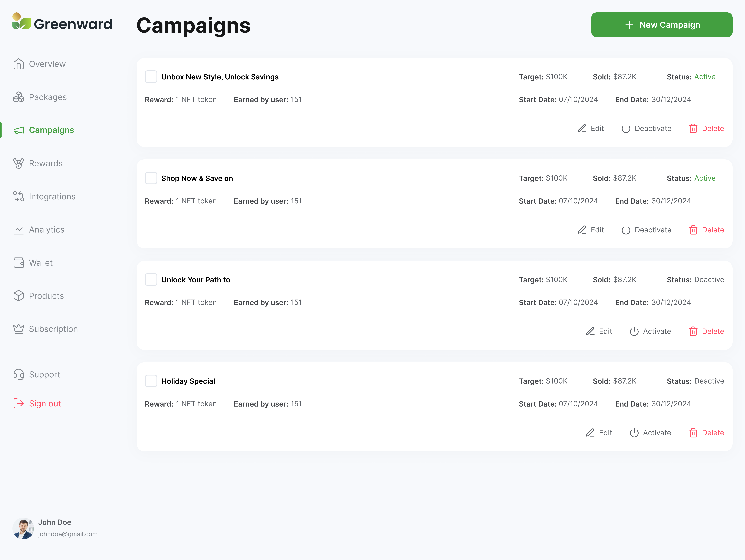
Task: Click the Integrations arrows icon
Action: (x=18, y=196)
